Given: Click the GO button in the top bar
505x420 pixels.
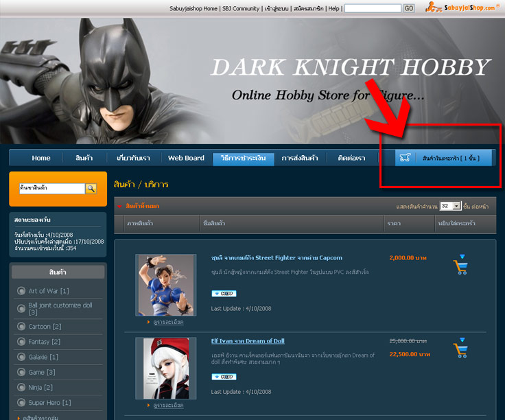Looking at the screenshot, I should pos(409,8).
